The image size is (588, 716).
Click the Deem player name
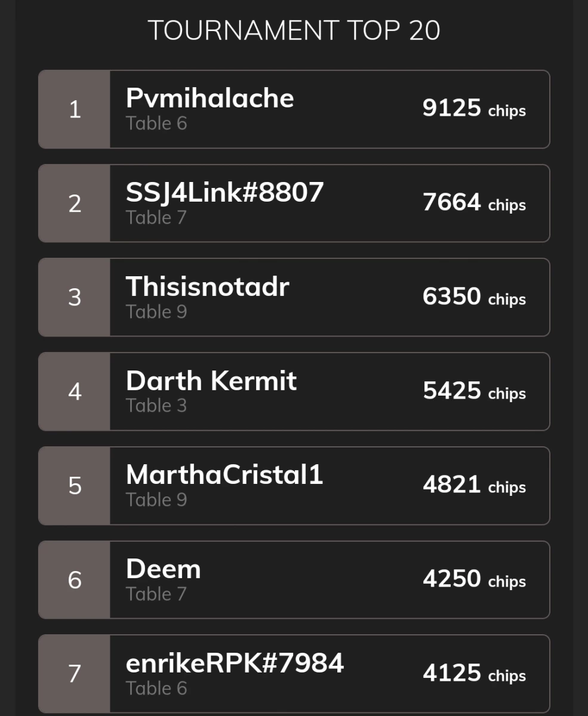click(163, 569)
